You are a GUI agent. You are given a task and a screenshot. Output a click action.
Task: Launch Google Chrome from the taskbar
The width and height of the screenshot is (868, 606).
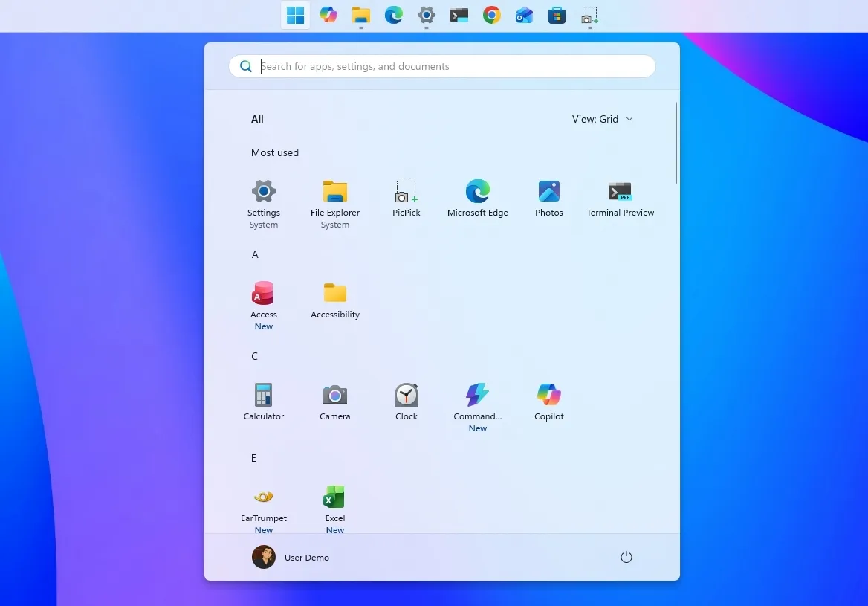(491, 15)
